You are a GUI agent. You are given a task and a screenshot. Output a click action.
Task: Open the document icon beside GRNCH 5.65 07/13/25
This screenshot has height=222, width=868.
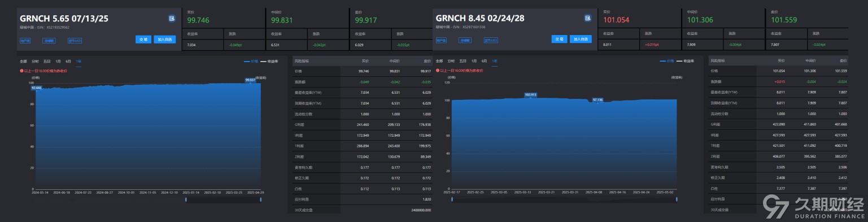click(x=172, y=19)
